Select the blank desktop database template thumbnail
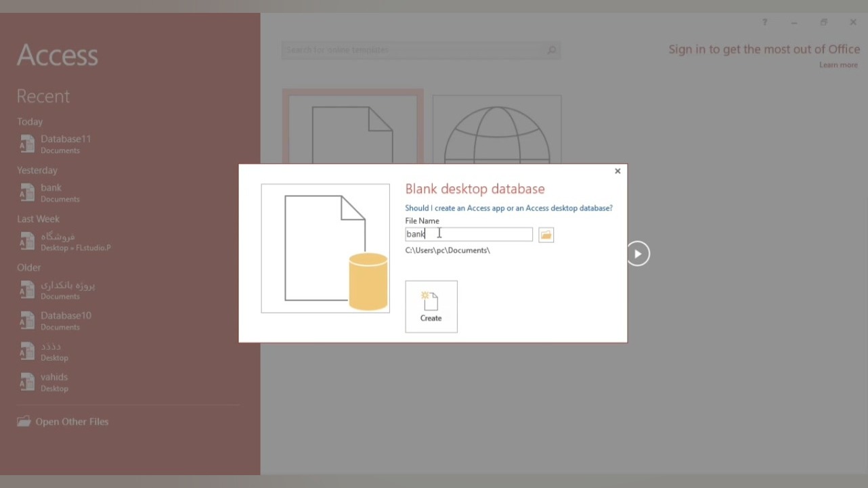Screen dimensions: 868x488 click(353, 127)
